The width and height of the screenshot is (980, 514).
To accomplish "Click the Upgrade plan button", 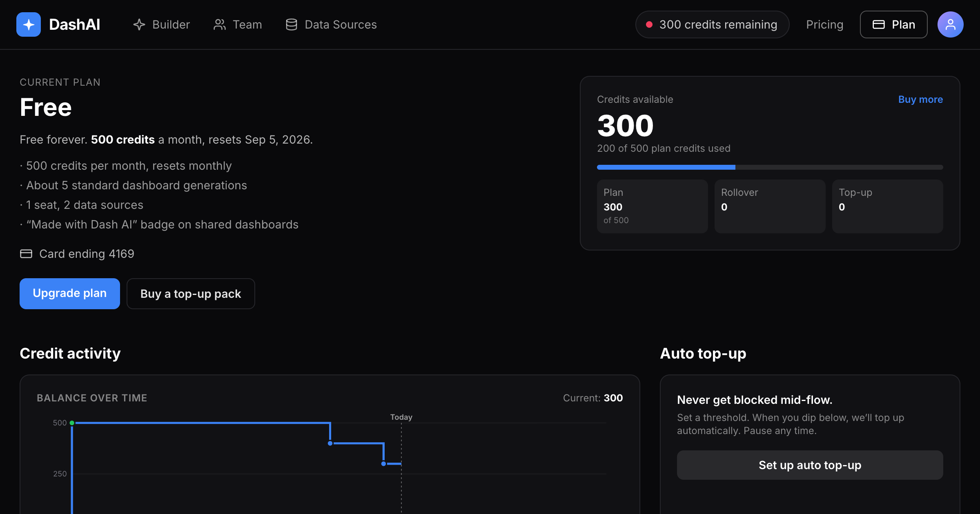I will click(70, 293).
